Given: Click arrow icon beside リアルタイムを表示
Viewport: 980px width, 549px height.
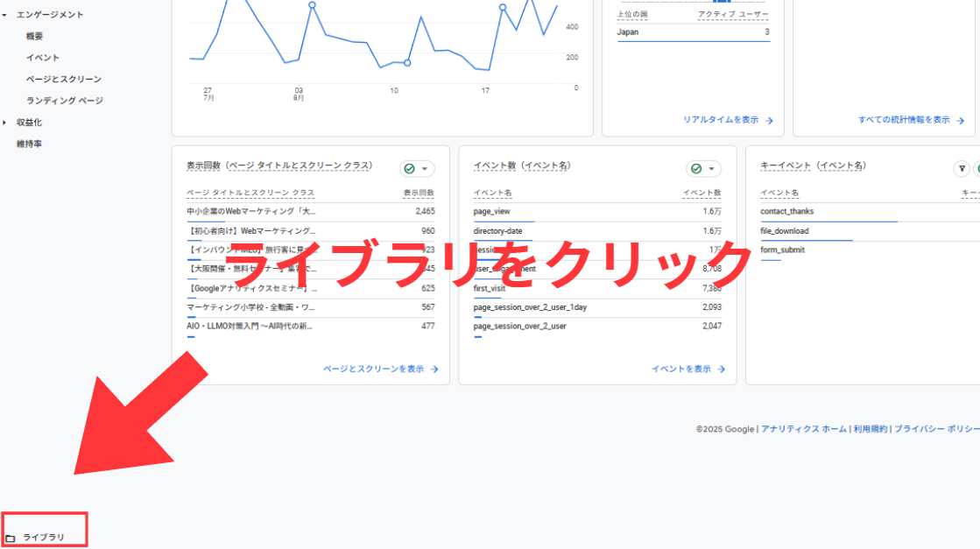Looking at the screenshot, I should click(769, 121).
